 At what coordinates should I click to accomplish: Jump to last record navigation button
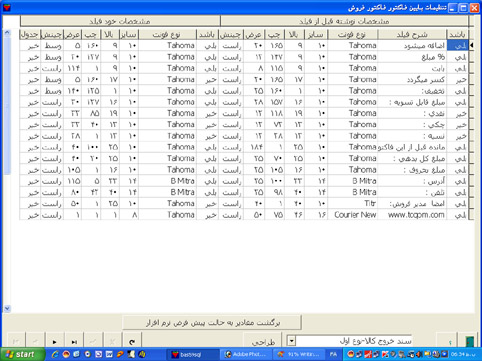tap(74, 342)
